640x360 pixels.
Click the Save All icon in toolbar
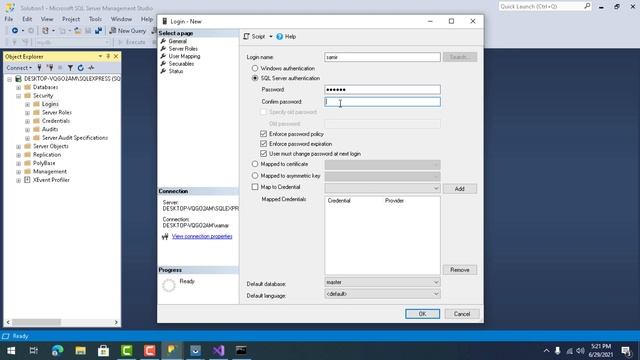98,31
